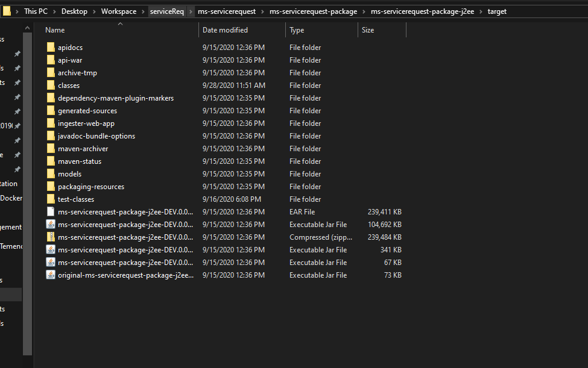Viewport: 588px width, 368px height.
Task: Select the compressed zip archive icon
Action: click(x=51, y=237)
